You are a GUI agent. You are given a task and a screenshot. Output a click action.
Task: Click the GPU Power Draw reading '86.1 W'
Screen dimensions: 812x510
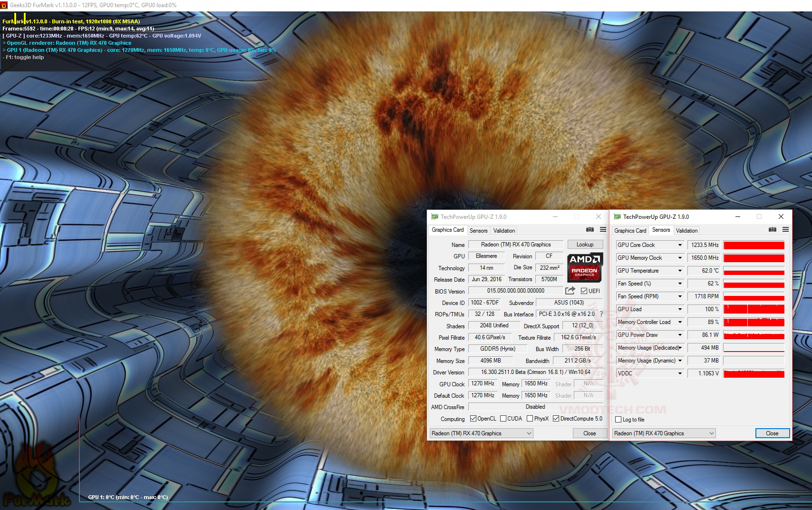click(x=705, y=335)
